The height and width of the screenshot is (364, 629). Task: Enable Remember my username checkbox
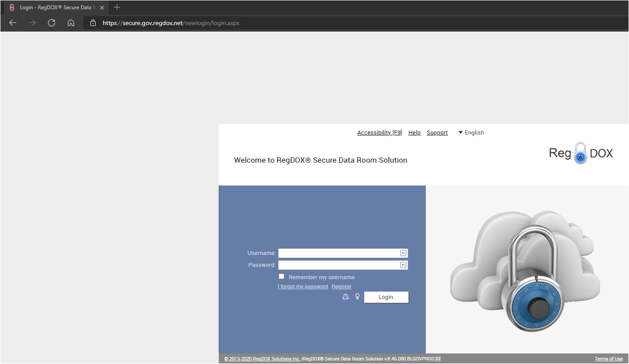[282, 277]
